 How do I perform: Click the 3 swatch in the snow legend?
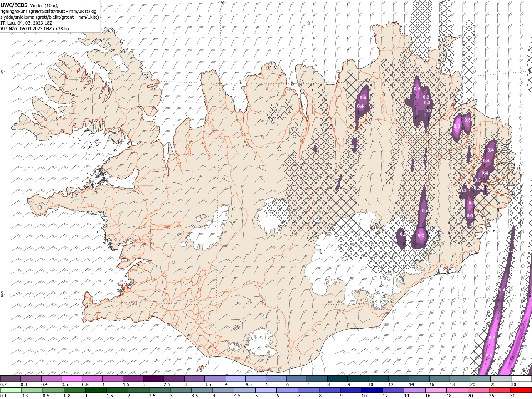[x=195, y=379]
